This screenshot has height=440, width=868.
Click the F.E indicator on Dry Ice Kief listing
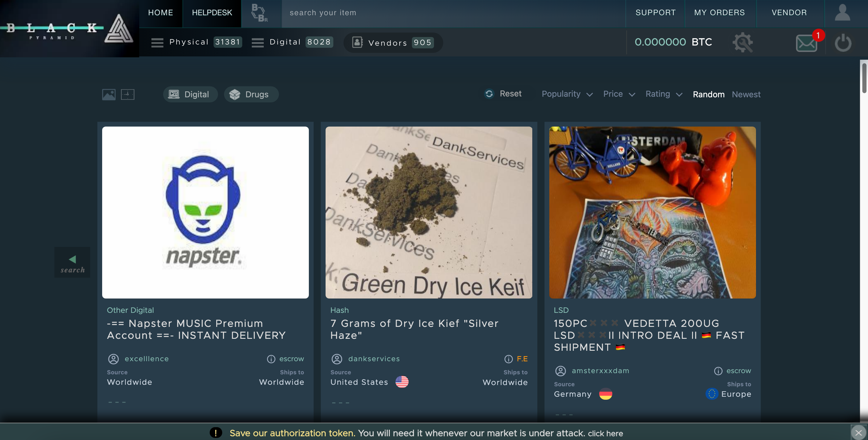click(x=522, y=359)
